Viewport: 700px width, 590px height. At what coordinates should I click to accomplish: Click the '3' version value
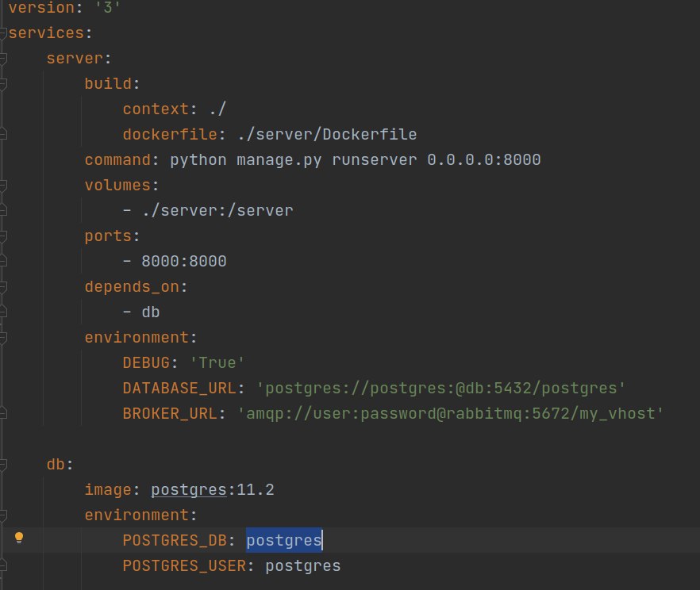(x=108, y=8)
